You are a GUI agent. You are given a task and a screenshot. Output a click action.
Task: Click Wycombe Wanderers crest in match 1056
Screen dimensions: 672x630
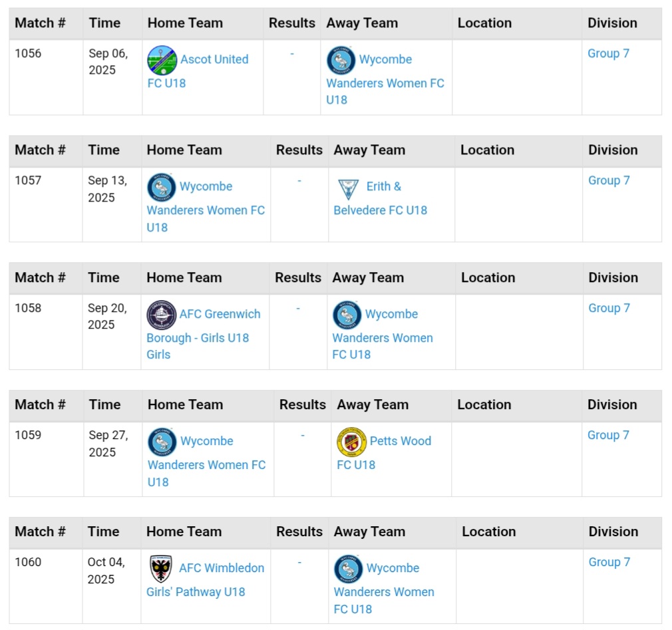tap(341, 60)
